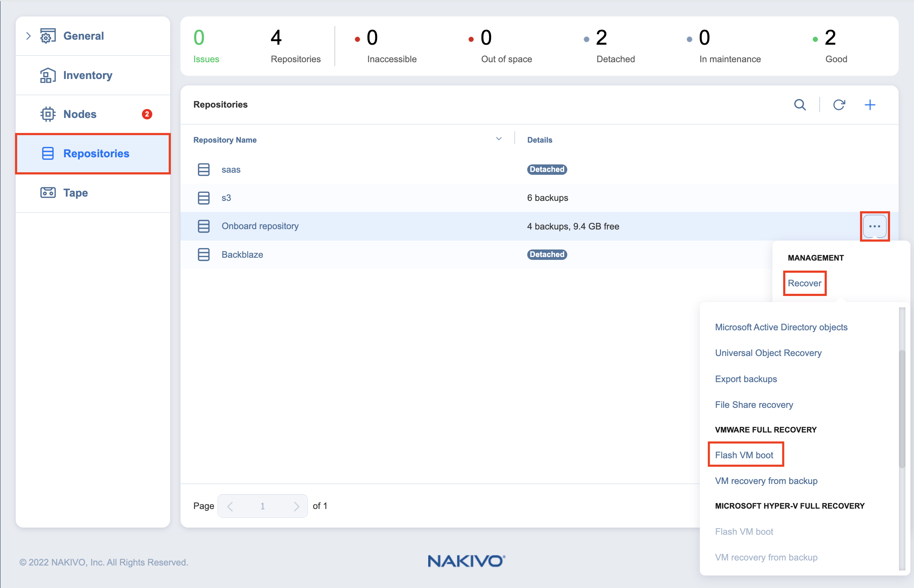This screenshot has height=588, width=914.
Task: Expand the General section chevron
Action: (x=28, y=36)
